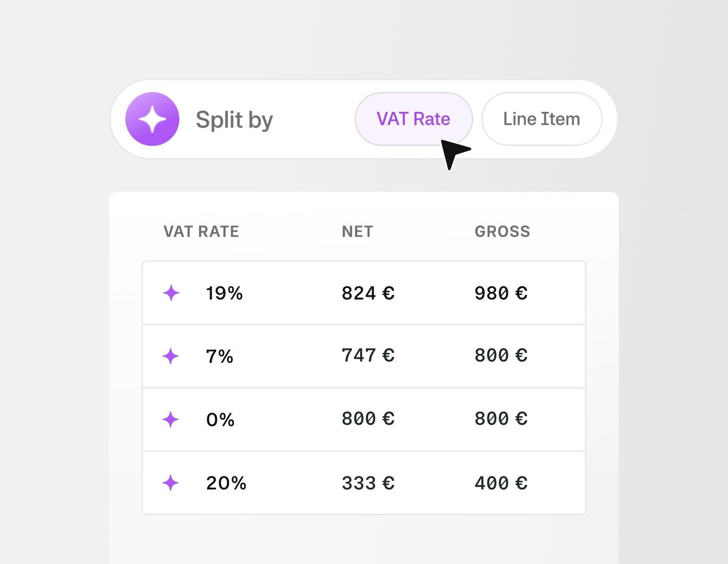Click the sparkle glyph in the first table row
Image resolution: width=728 pixels, height=564 pixels.
[x=171, y=293]
